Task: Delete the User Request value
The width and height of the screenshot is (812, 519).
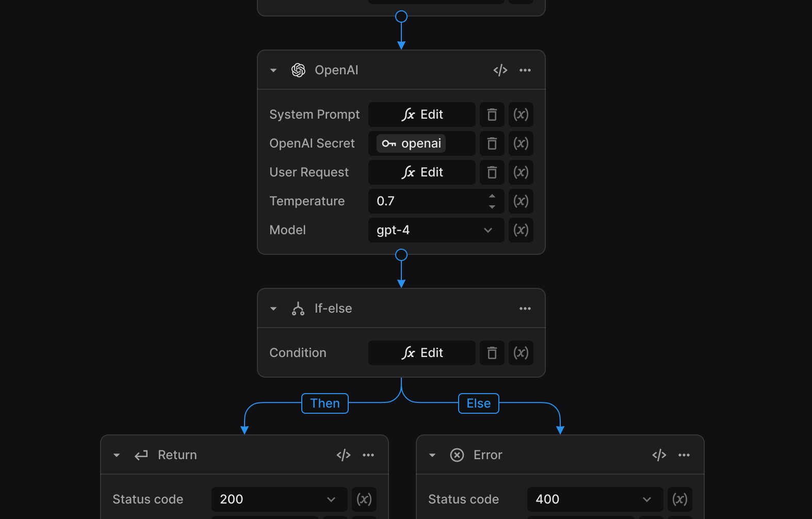Action: [492, 172]
